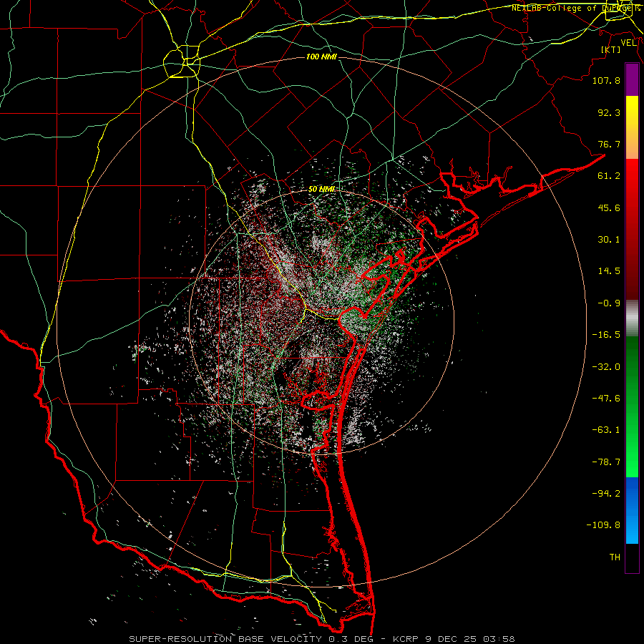Pick the gray near-zero segment of the color bar

(632, 318)
